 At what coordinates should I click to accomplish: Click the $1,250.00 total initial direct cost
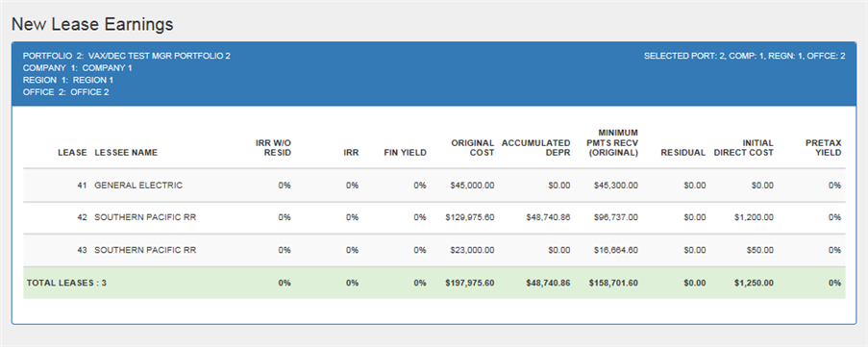754,283
